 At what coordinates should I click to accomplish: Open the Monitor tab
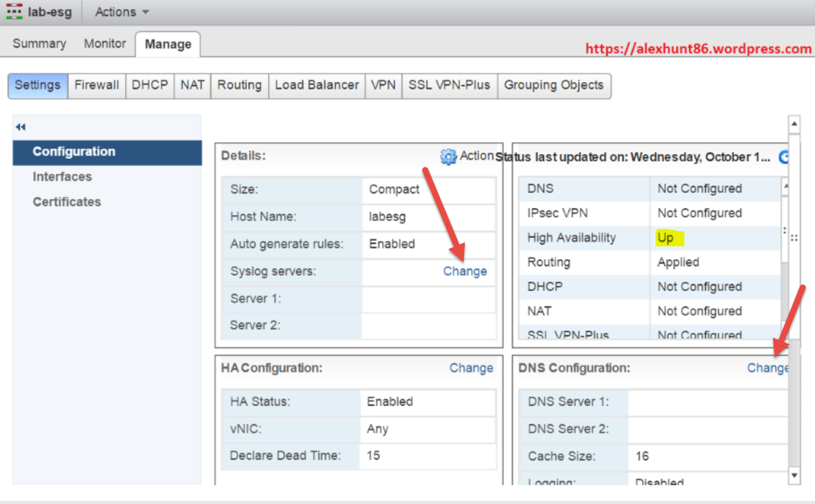pyautogui.click(x=105, y=44)
